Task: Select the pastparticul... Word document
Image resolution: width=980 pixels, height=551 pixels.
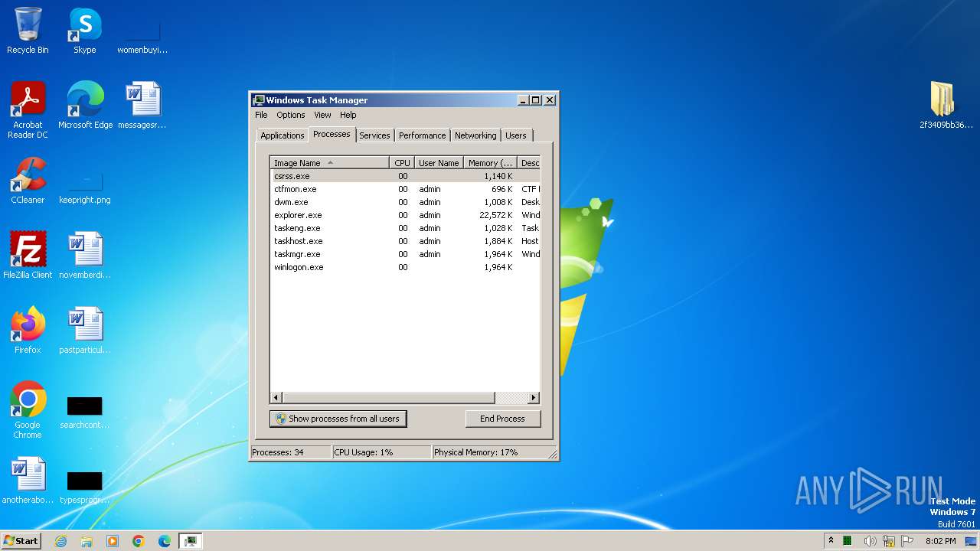Action: pos(84,331)
